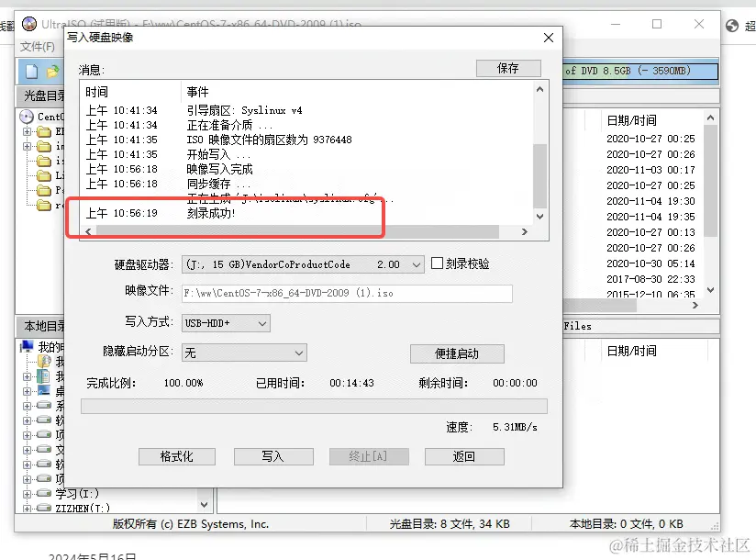Click the 写入 button
756x560 pixels.
tap(273, 456)
